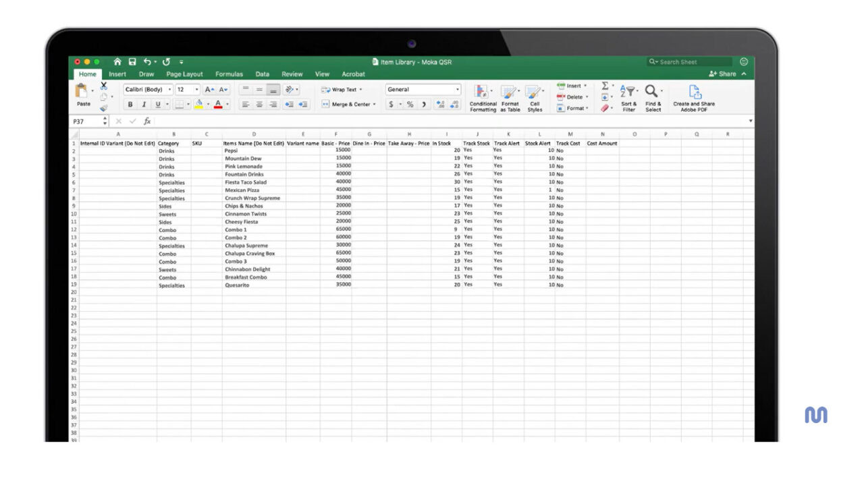Image resolution: width=864 pixels, height=504 pixels.
Task: Click the Clear eraser icon
Action: [x=605, y=108]
